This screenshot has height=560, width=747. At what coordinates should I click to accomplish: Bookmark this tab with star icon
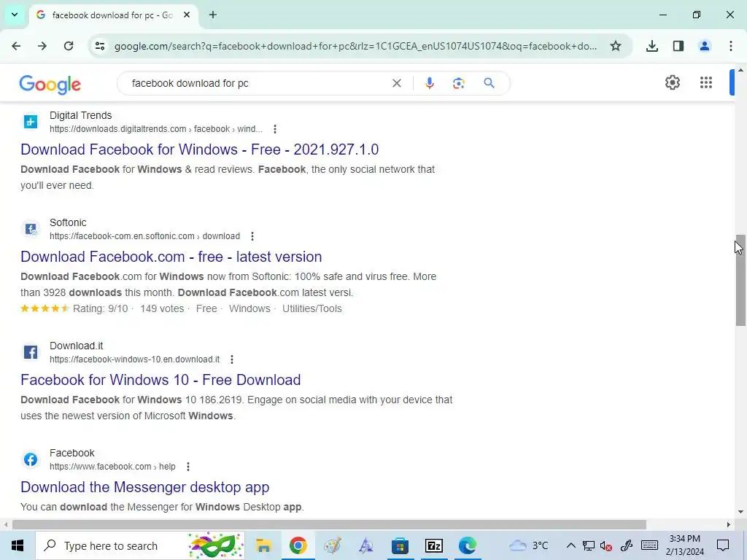616,46
